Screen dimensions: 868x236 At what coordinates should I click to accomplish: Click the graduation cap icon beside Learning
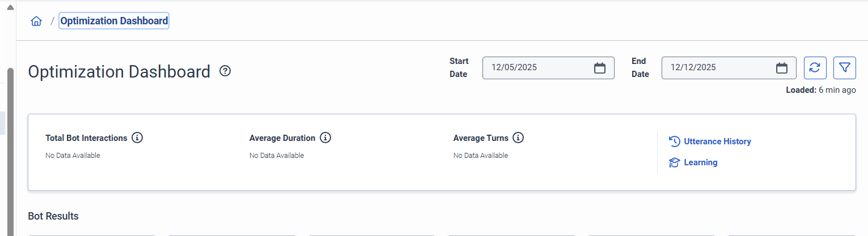coord(674,162)
